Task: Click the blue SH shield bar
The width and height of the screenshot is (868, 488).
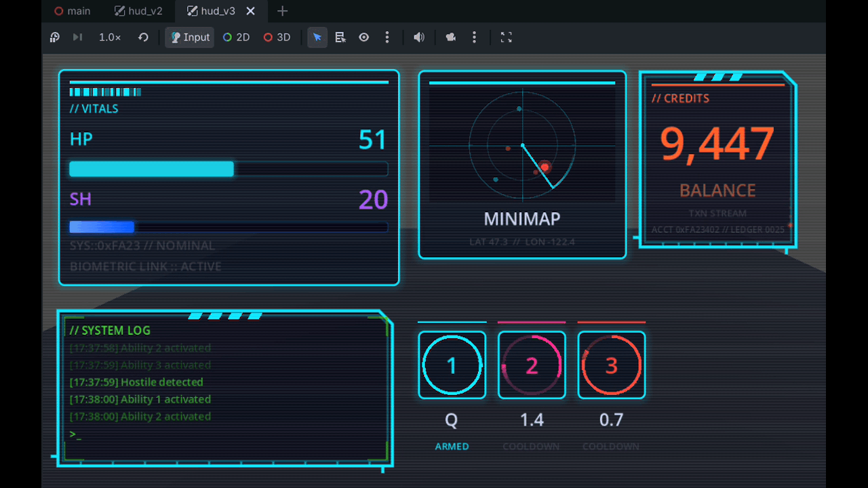Action: 229,227
